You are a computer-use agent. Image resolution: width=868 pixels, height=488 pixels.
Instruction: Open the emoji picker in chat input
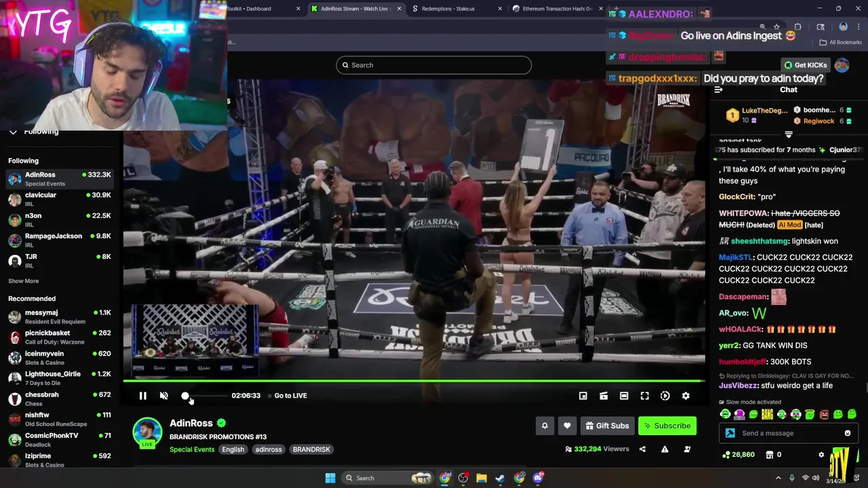[848, 433]
